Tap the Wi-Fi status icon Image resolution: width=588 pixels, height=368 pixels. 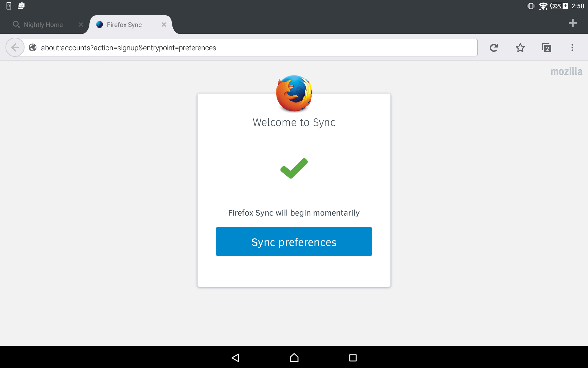[543, 6]
